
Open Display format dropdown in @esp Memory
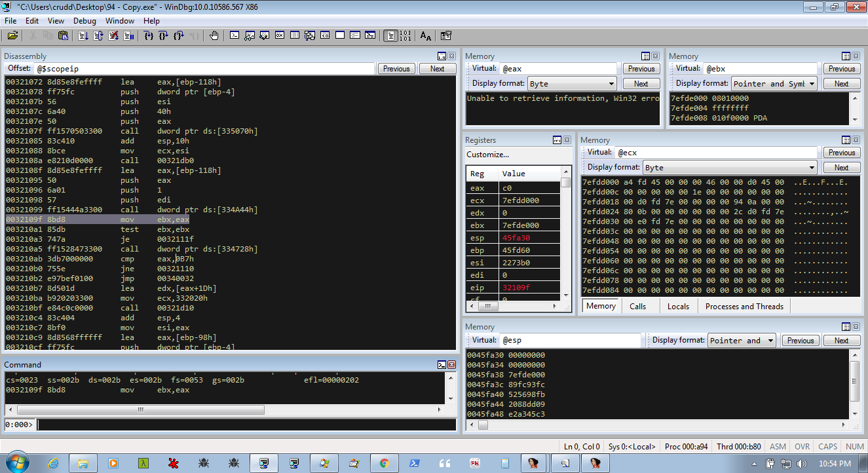742,341
